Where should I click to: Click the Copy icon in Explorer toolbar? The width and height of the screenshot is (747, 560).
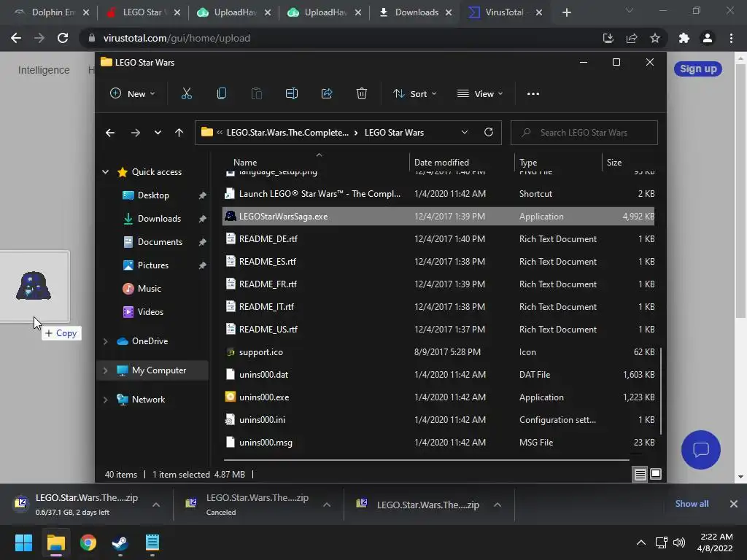[222, 94]
